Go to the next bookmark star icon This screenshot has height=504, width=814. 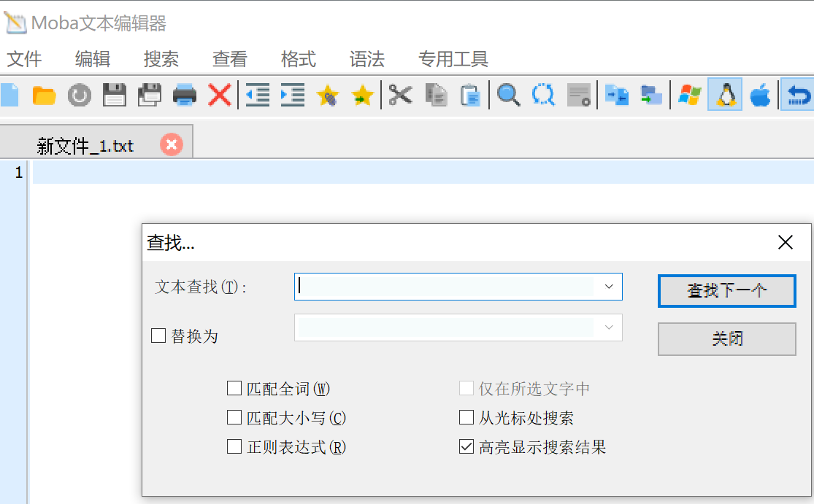click(362, 96)
